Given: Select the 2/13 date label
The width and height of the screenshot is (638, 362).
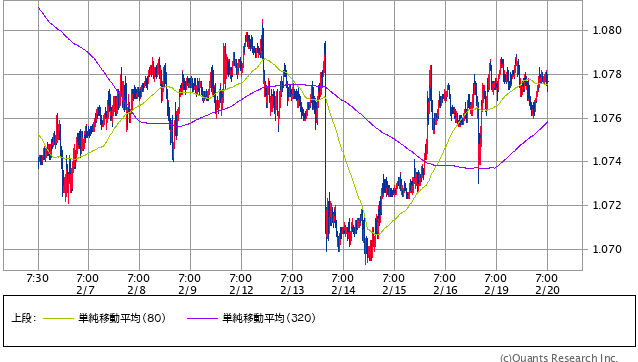Looking at the screenshot, I should pyautogui.click(x=292, y=290).
